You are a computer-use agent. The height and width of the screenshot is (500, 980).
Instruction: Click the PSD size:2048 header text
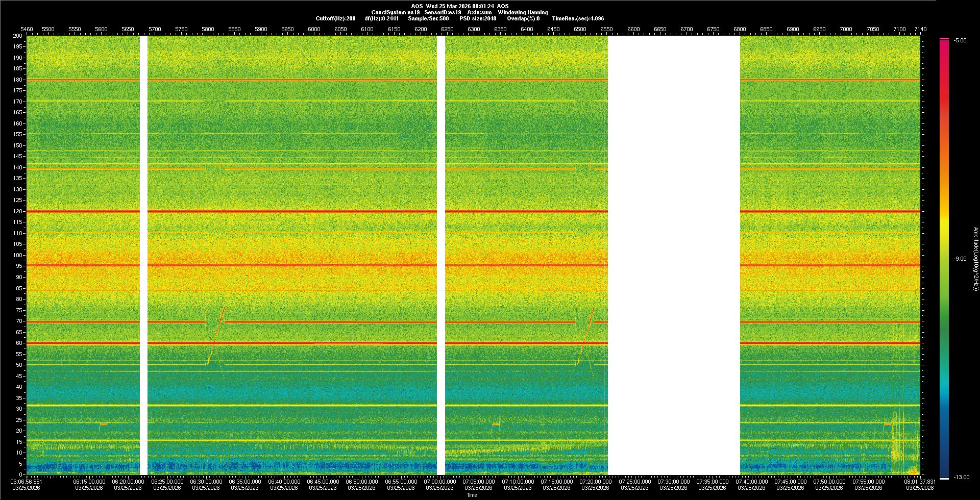coord(477,18)
